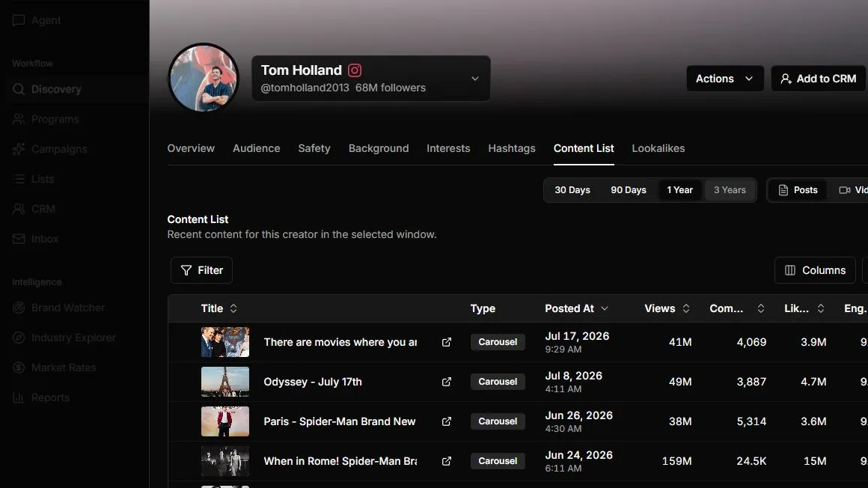Open Eiffel Tower thumbnail for Odyssey post

pyautogui.click(x=224, y=382)
